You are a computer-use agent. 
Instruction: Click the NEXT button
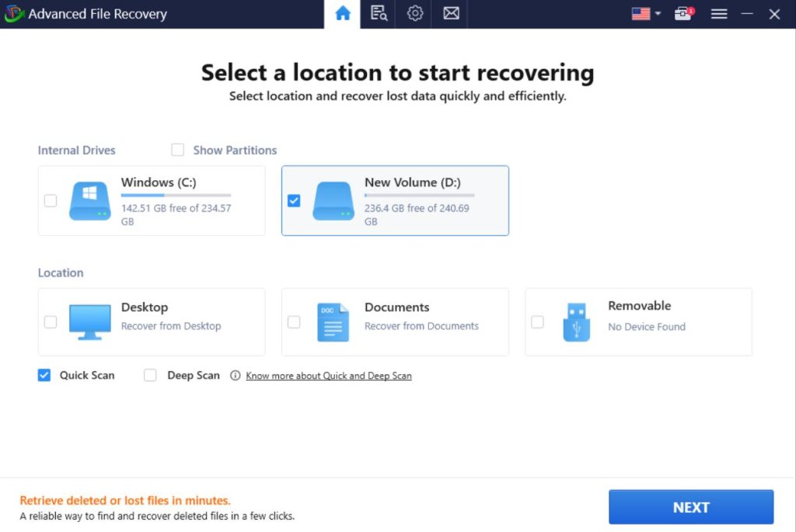point(691,506)
